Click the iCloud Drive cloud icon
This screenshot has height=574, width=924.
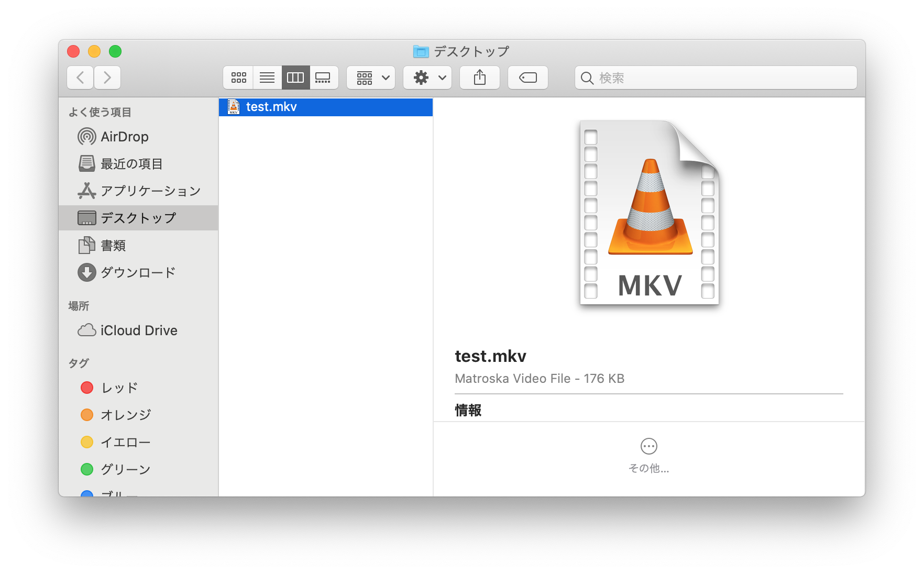86,330
